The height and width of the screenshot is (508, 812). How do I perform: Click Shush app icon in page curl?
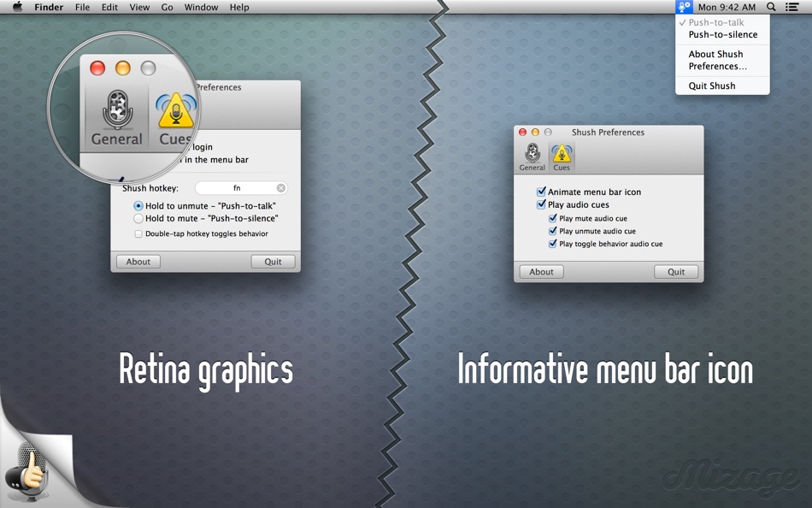click(x=26, y=470)
